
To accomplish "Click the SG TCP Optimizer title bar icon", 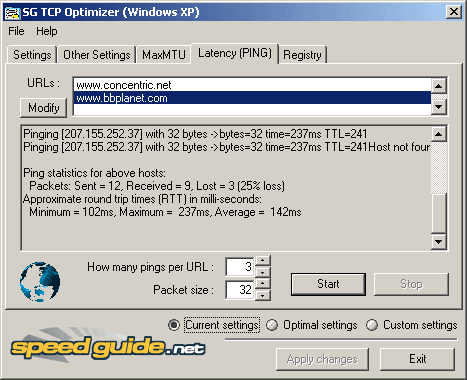I will 12,12.
